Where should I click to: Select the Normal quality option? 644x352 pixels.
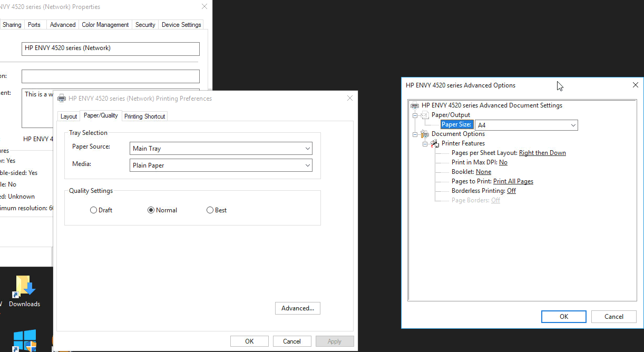[151, 210]
